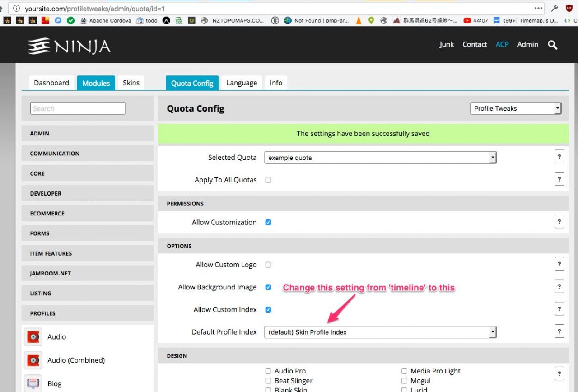Viewport: 578px width, 392px height.
Task: Click the Blog module icon
Action: (x=33, y=383)
